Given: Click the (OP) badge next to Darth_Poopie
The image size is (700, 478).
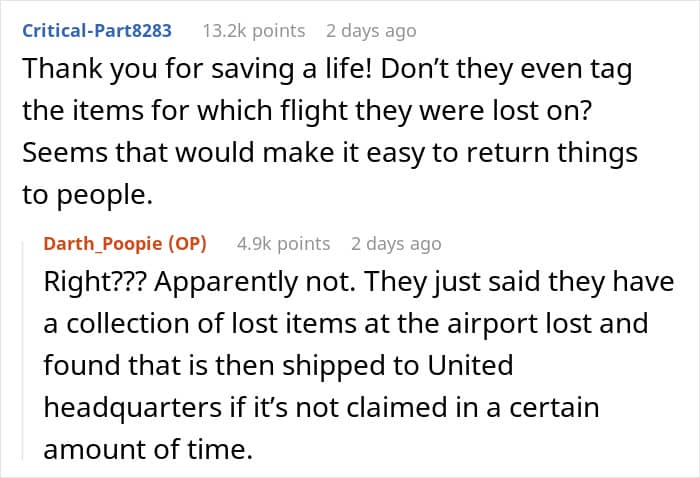Looking at the screenshot, I should (x=200, y=243).
